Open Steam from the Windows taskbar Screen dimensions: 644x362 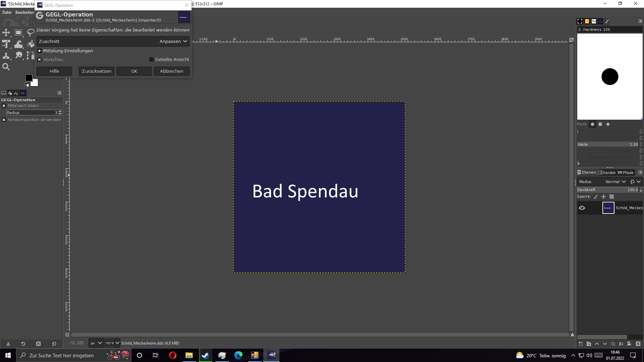[x=205, y=355]
